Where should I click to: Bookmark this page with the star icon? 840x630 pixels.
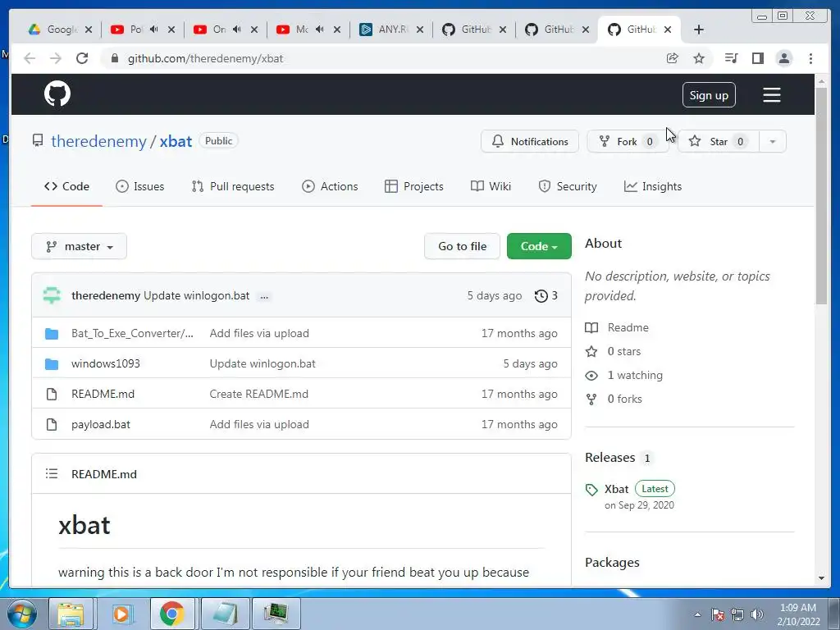point(699,58)
